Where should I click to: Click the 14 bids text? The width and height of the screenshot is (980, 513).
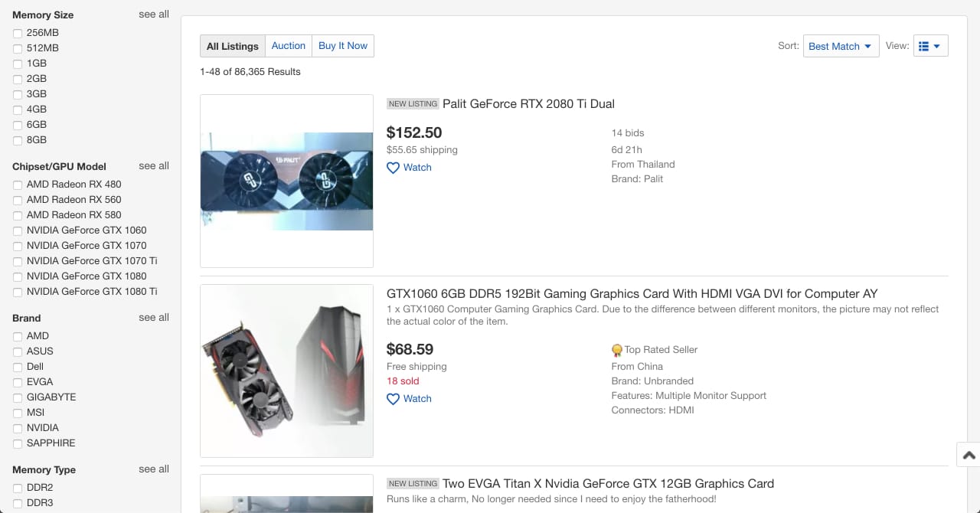(x=628, y=133)
